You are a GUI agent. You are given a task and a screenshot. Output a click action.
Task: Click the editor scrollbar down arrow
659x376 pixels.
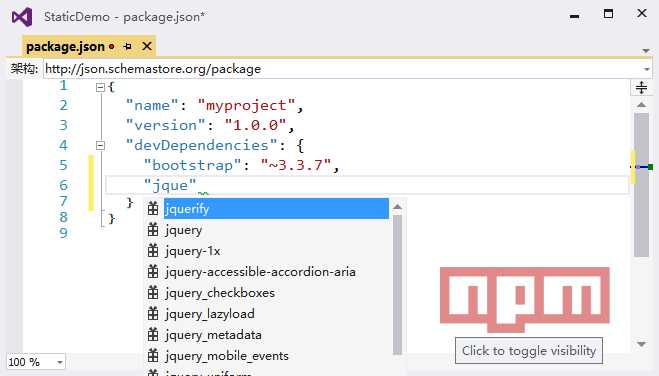click(641, 344)
